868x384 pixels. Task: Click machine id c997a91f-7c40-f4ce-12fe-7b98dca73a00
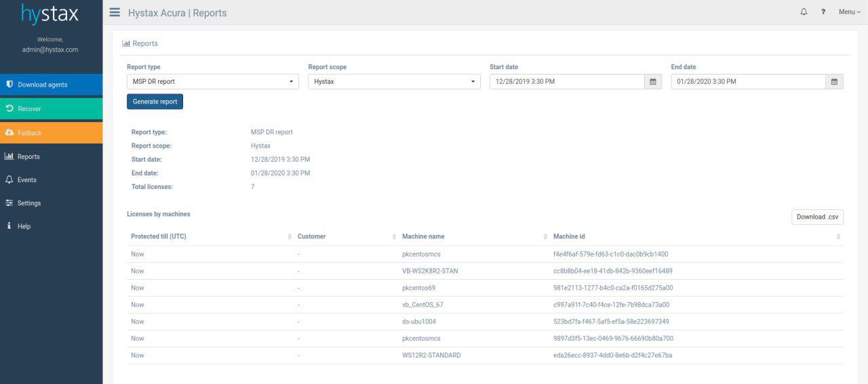[x=611, y=305]
